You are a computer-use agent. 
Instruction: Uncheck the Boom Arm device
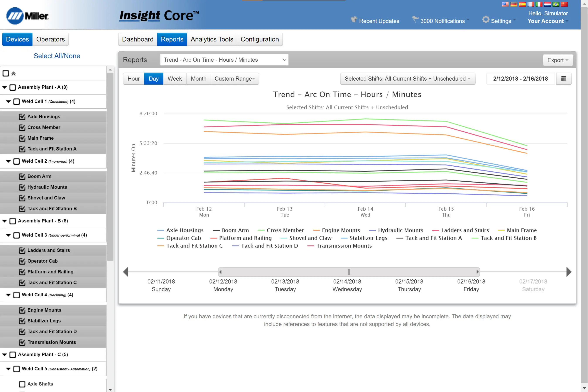point(22,176)
